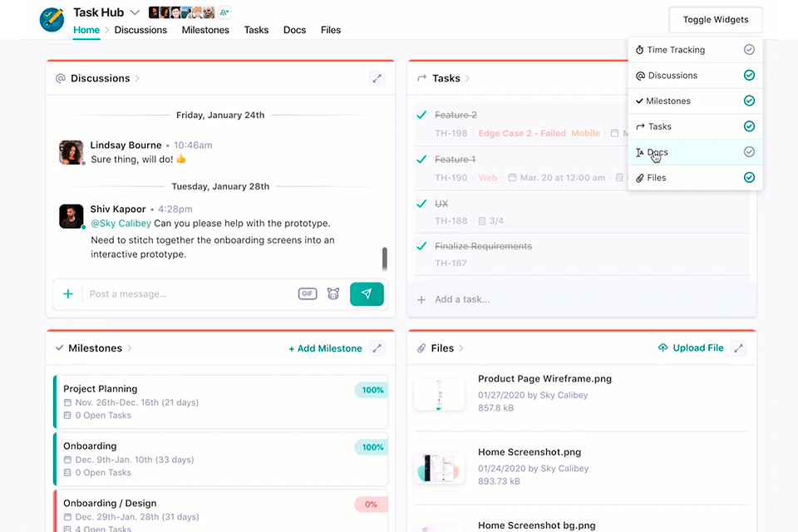
Task: Click the add member icon beside avatars
Action: [224, 12]
